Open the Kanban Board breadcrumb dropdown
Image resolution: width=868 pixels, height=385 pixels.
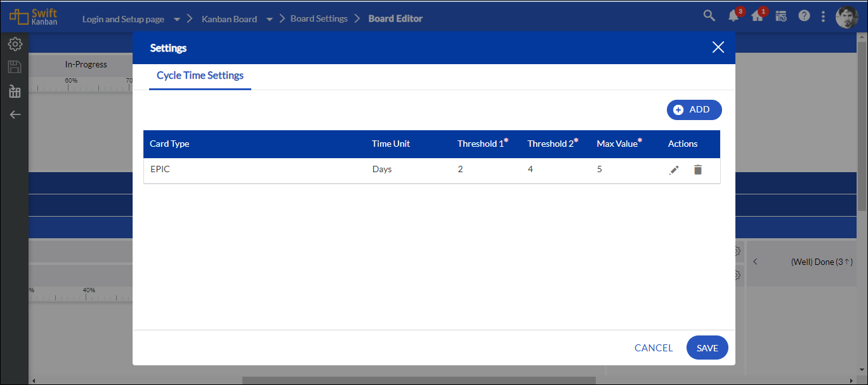269,18
